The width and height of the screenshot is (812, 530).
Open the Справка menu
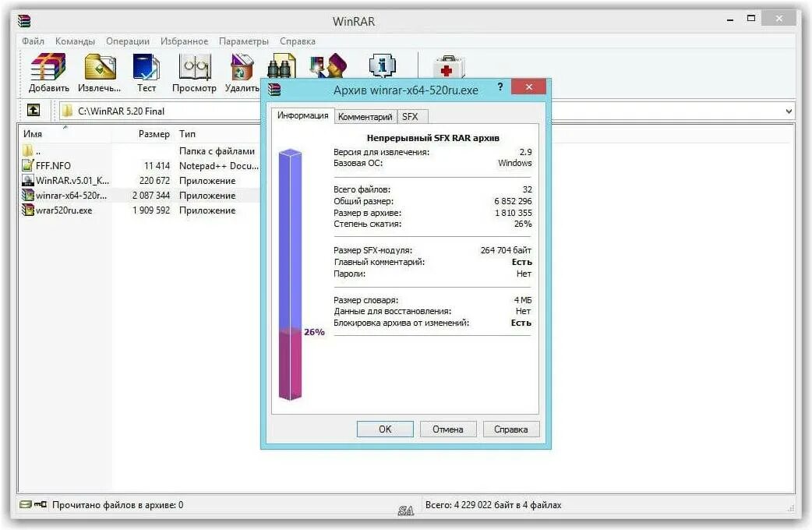(x=297, y=41)
